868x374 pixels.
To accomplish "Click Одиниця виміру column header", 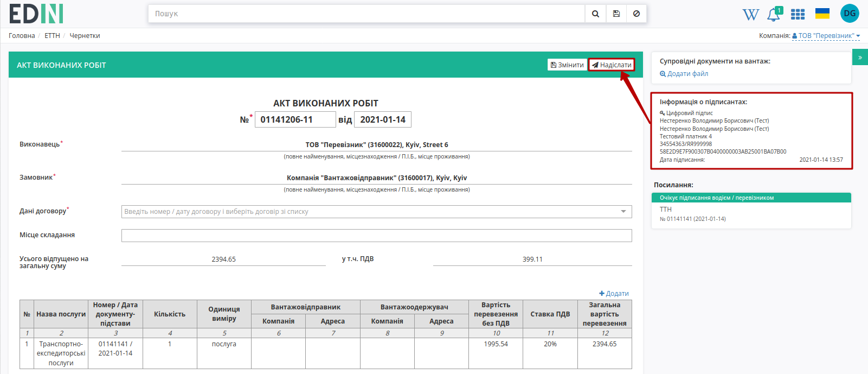I will point(224,314).
